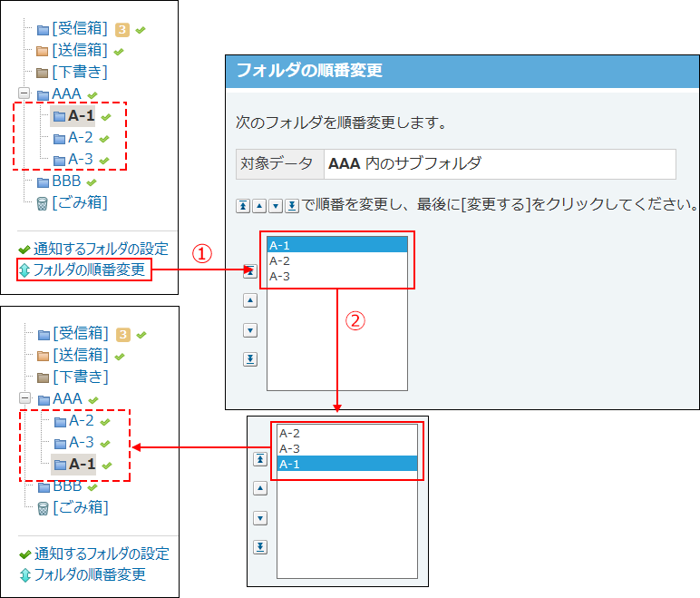This screenshot has height=598, width=700.
Task: Click lower tree ごみ箱 trash can icon
Action: pyautogui.click(x=43, y=508)
